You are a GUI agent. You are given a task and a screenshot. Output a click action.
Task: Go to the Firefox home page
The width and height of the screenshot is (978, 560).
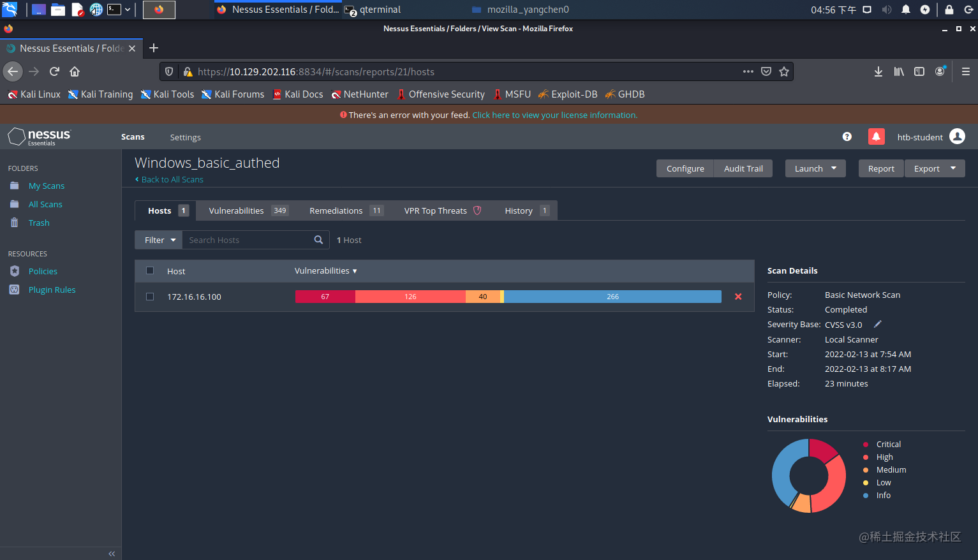[75, 71]
